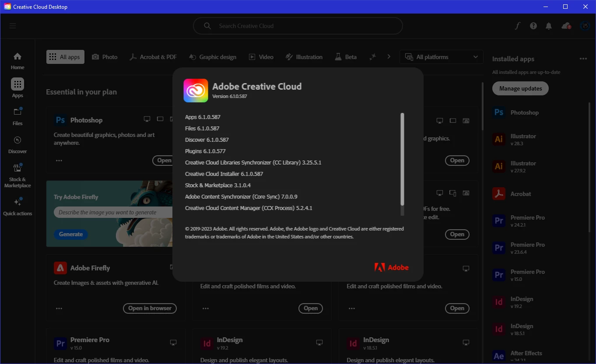Switch to the Graphic design category
The height and width of the screenshot is (364, 596).
(213, 57)
